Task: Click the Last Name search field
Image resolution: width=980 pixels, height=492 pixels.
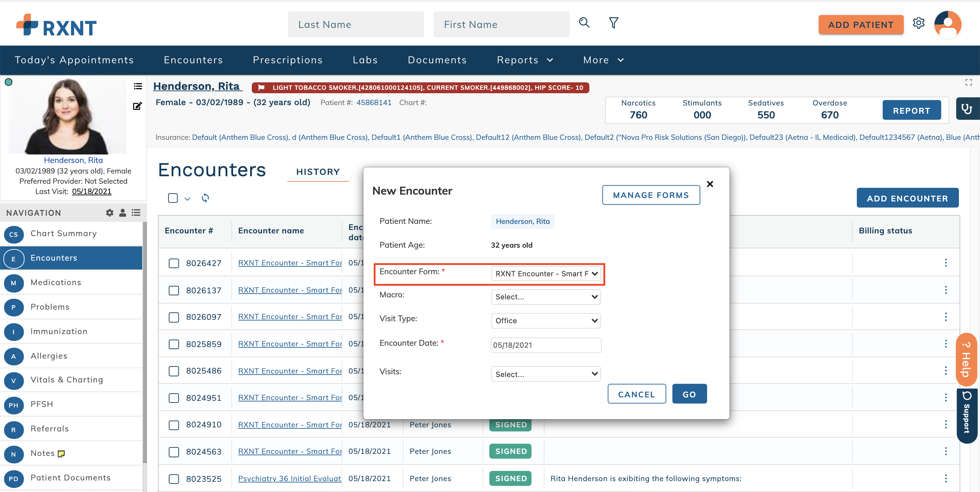Action: [x=356, y=24]
